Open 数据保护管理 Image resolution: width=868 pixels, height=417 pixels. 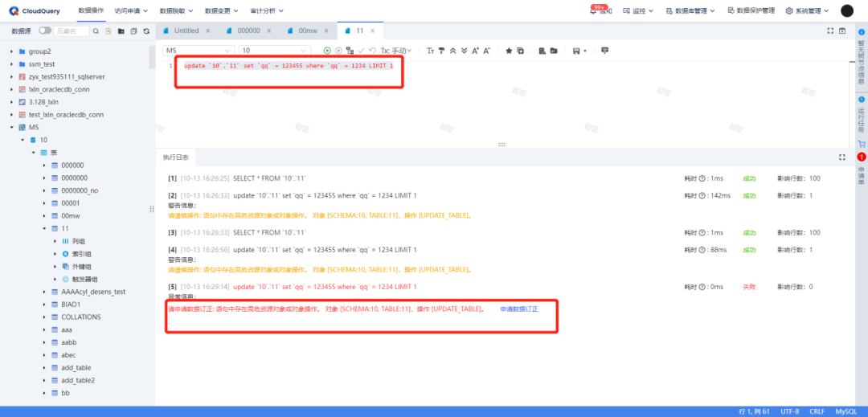pos(751,10)
